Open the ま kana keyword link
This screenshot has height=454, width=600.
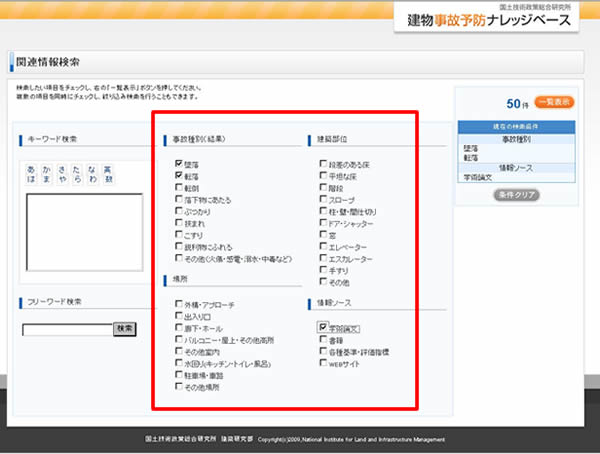(x=46, y=179)
